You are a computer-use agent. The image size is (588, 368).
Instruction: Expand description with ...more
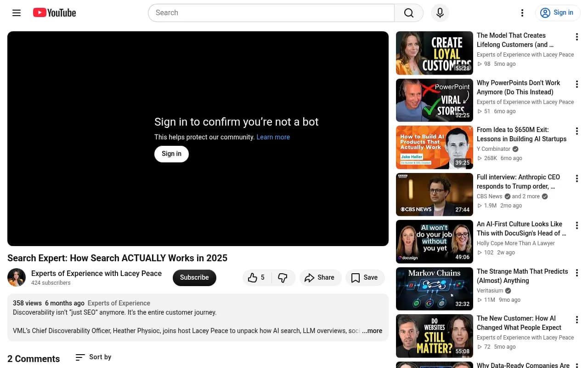[x=372, y=331]
